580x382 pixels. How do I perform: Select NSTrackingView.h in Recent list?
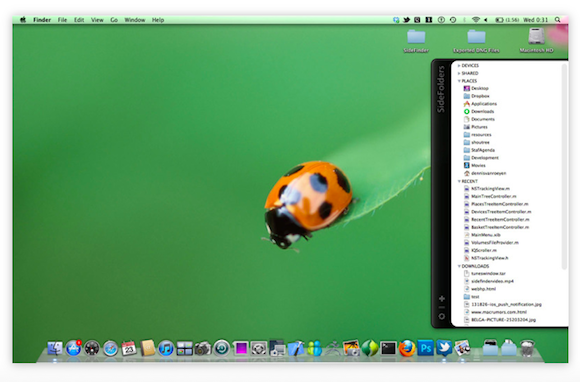(486, 258)
